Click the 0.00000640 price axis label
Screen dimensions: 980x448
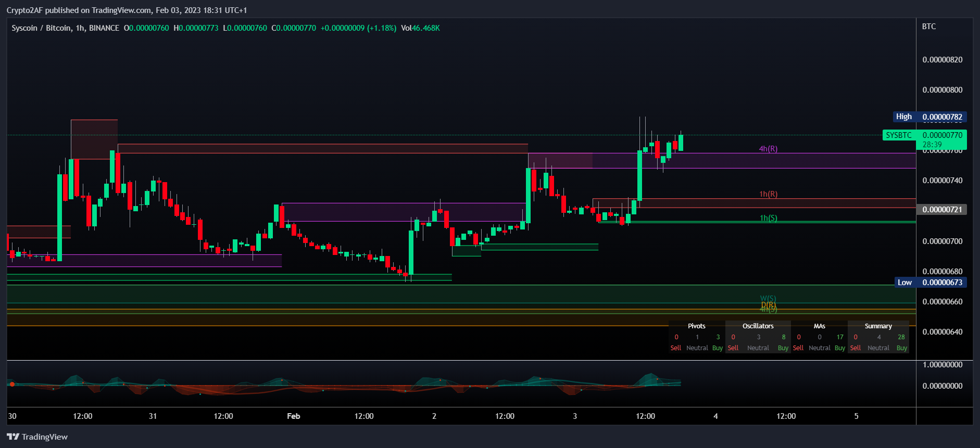click(942, 332)
